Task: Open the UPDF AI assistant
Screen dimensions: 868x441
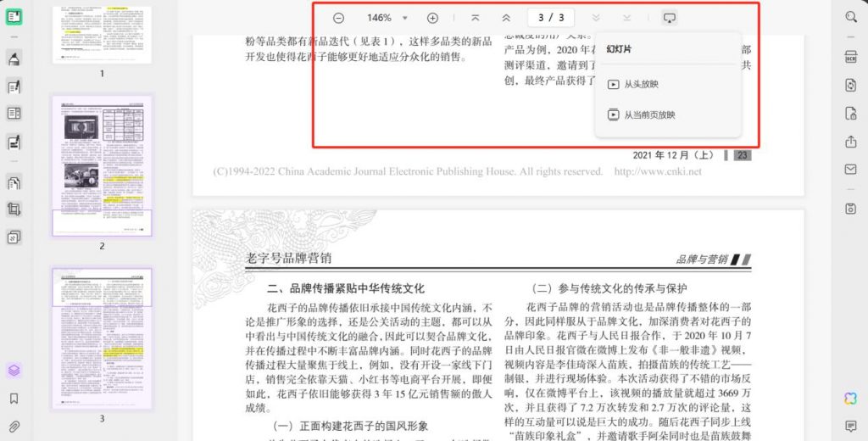Action: (x=851, y=398)
